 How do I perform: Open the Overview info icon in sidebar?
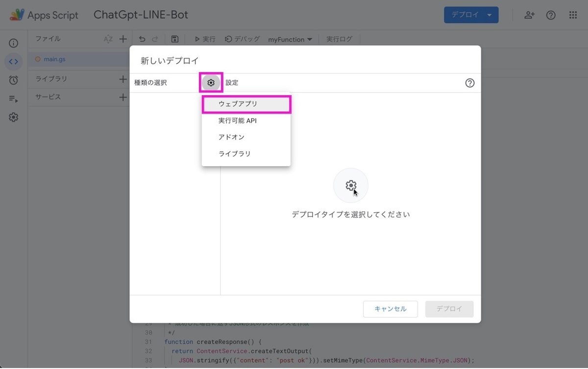[x=14, y=43]
